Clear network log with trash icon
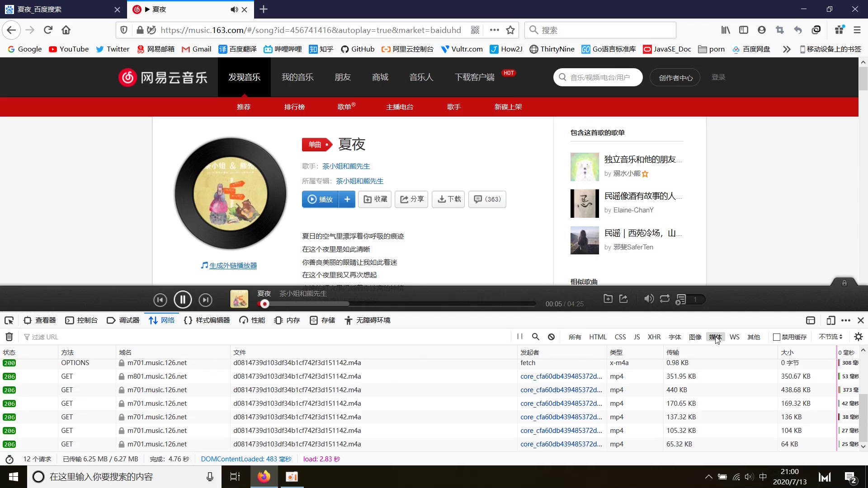Image resolution: width=868 pixels, height=488 pixels. point(9,337)
